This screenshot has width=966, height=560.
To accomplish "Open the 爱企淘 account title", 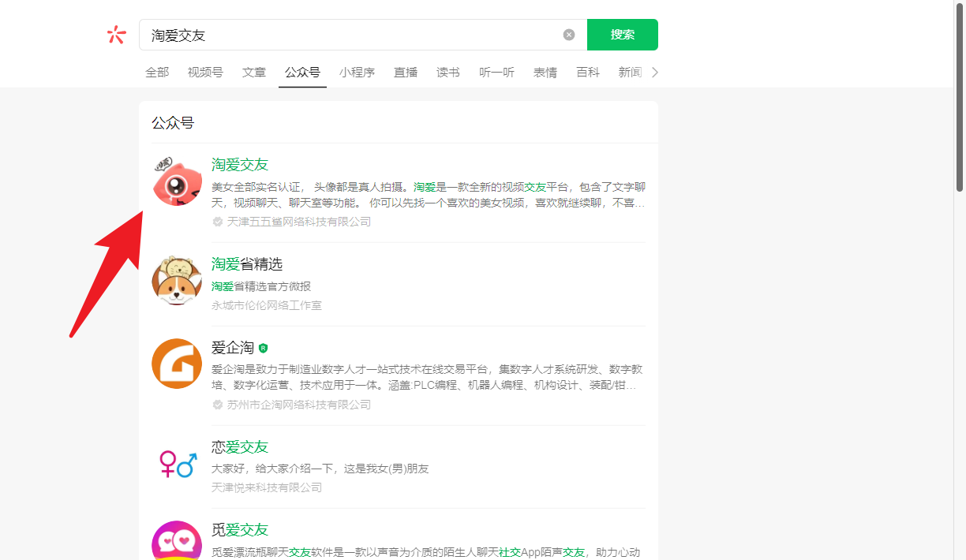I will point(233,348).
